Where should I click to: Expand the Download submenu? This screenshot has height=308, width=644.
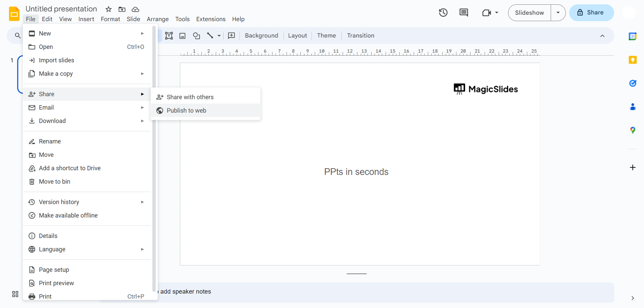(x=87, y=121)
